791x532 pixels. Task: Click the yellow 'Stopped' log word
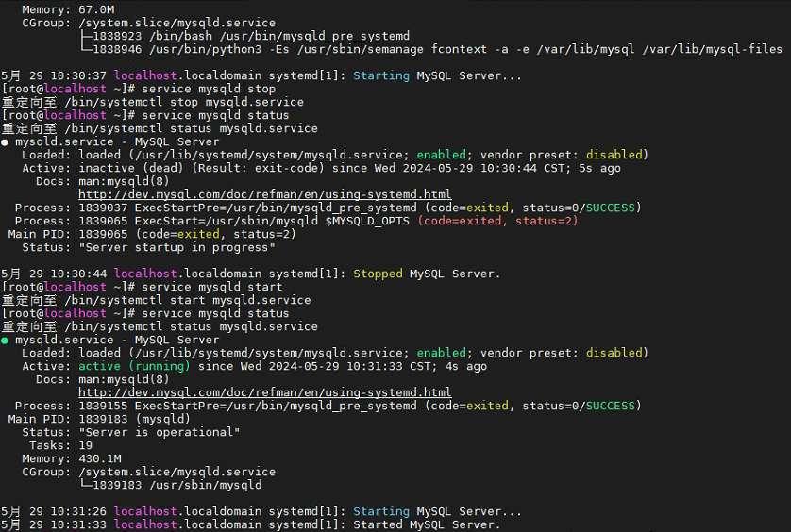click(x=378, y=274)
